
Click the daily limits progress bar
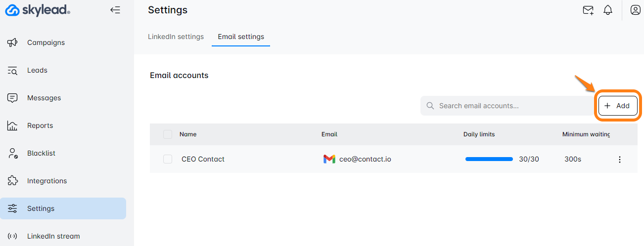pyautogui.click(x=489, y=159)
